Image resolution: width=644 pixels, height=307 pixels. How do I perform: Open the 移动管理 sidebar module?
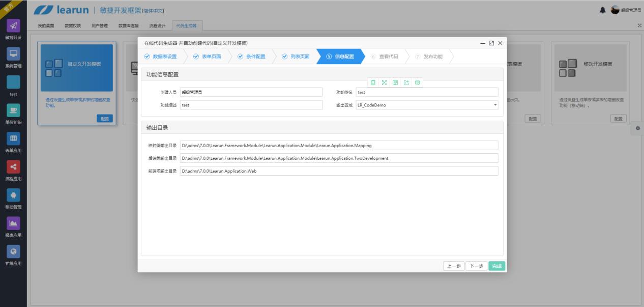click(13, 199)
